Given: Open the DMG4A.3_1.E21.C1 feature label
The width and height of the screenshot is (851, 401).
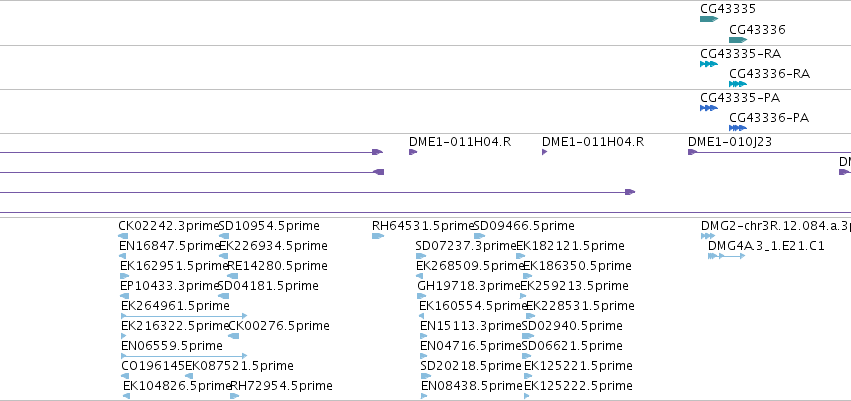Looking at the screenshot, I should click(766, 246).
